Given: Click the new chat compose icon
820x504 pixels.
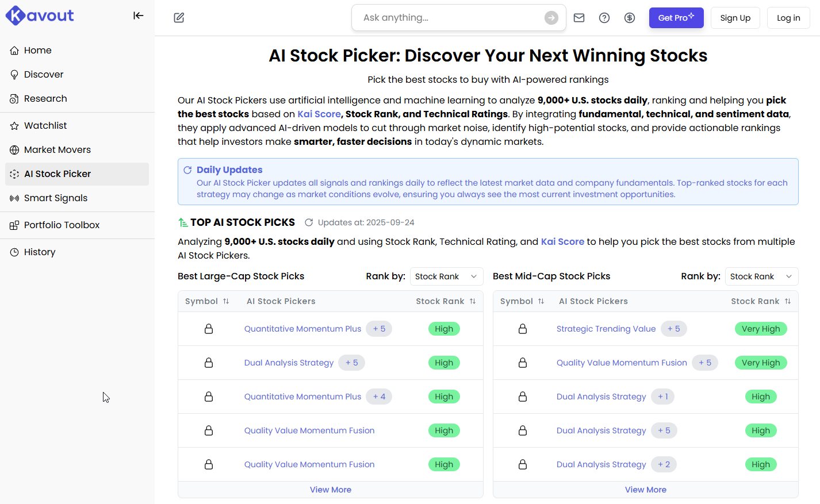Looking at the screenshot, I should pyautogui.click(x=179, y=18).
